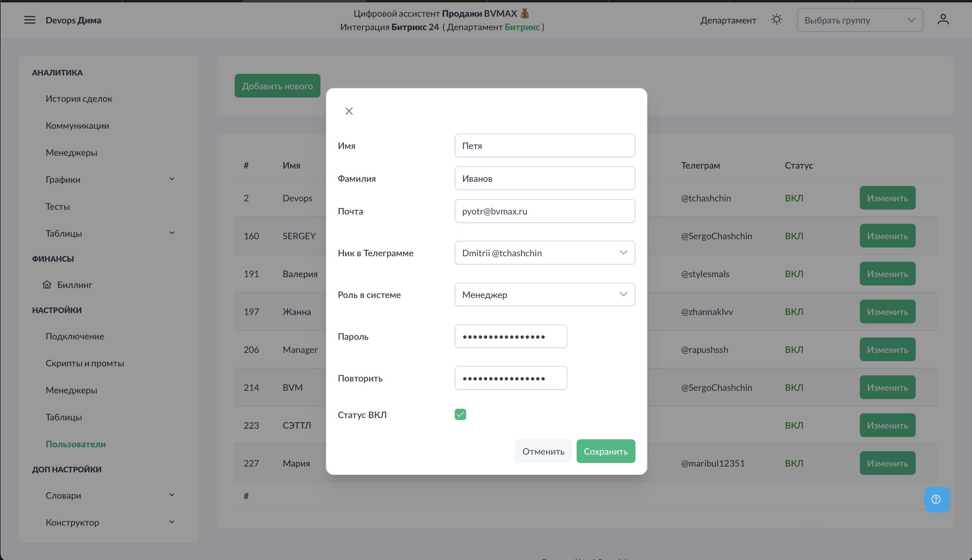Viewport: 972px width, 560px height.
Task: Uncheck the Статус ВКЛ checkbox
Action: pos(460,415)
